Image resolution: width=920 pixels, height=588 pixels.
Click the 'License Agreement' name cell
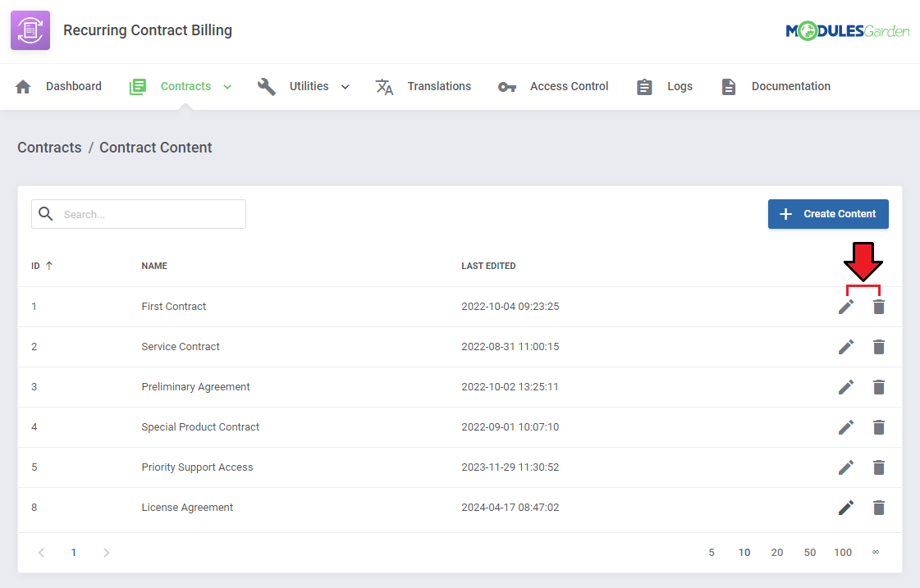click(x=187, y=508)
